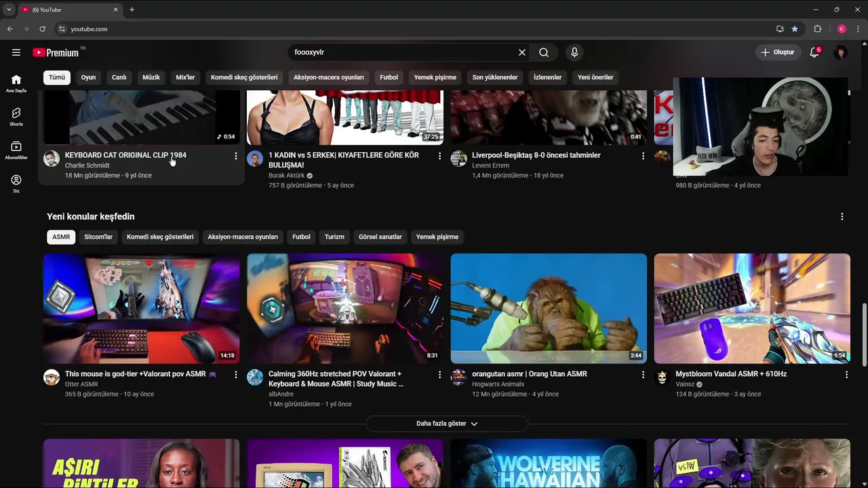Select the Oyun filter chip
The image size is (868, 488).
pyautogui.click(x=89, y=77)
